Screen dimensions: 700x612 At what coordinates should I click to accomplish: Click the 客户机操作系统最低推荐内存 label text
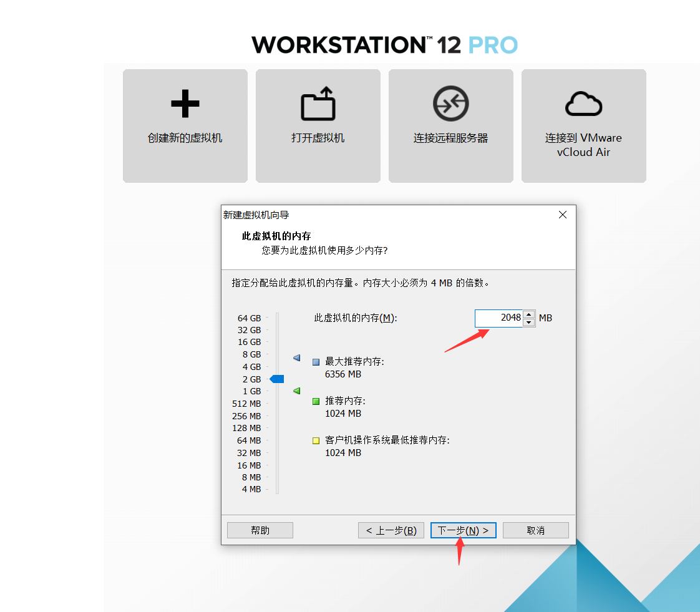coord(387,440)
